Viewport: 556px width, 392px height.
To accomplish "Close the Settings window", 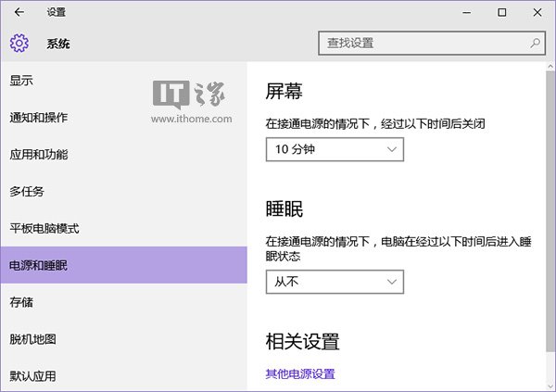I will pyautogui.click(x=537, y=13).
